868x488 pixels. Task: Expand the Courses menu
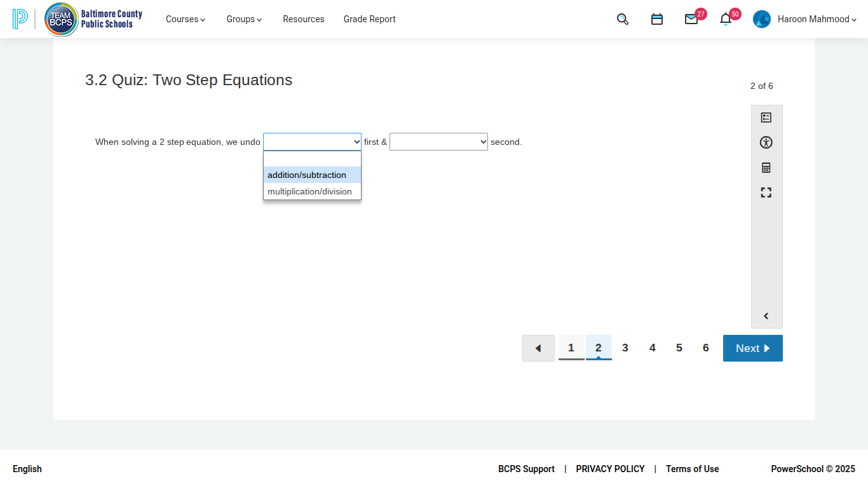(186, 19)
